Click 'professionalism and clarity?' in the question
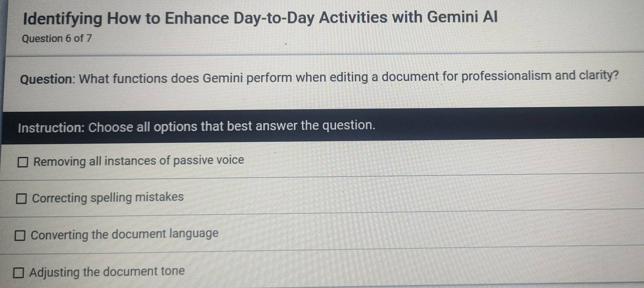 (x=540, y=76)
